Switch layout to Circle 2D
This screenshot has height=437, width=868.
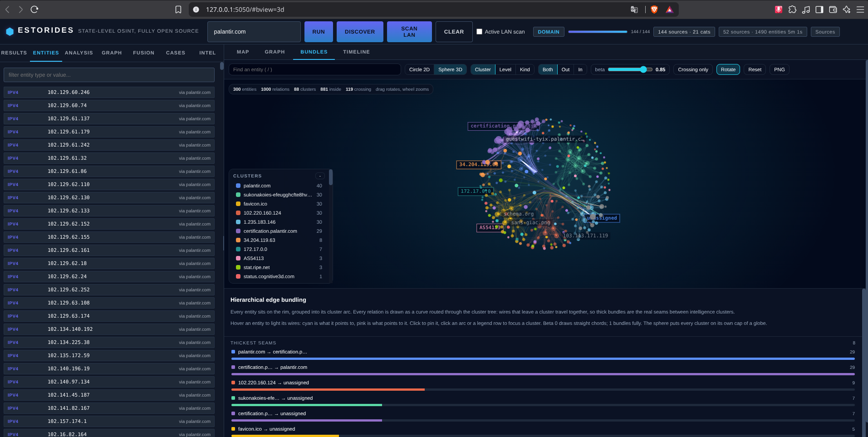(419, 69)
